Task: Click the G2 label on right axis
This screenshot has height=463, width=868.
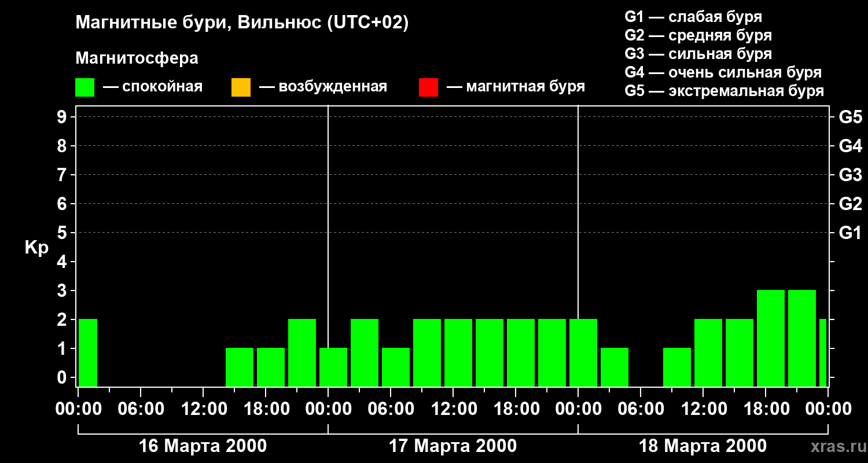Action: (850, 204)
